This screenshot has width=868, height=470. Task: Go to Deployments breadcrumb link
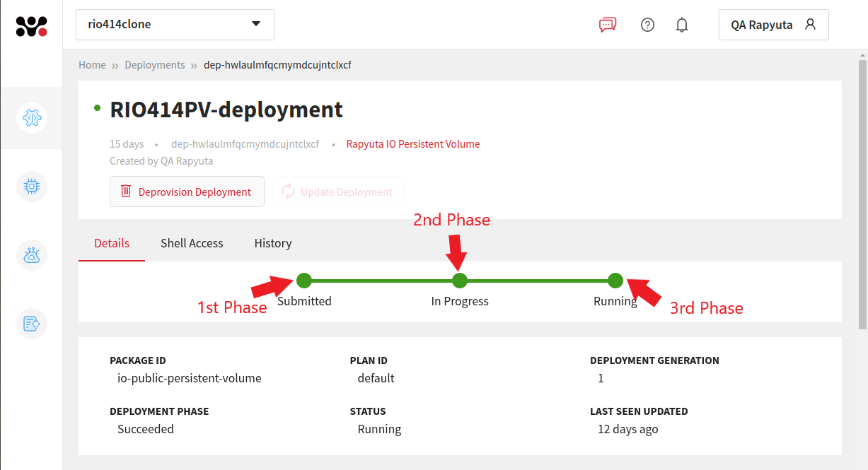155,64
